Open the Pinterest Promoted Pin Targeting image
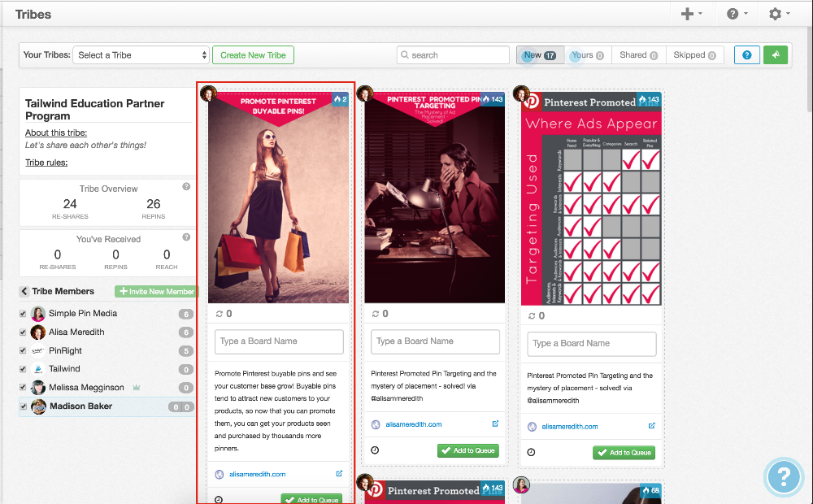813x504 pixels. 434,198
